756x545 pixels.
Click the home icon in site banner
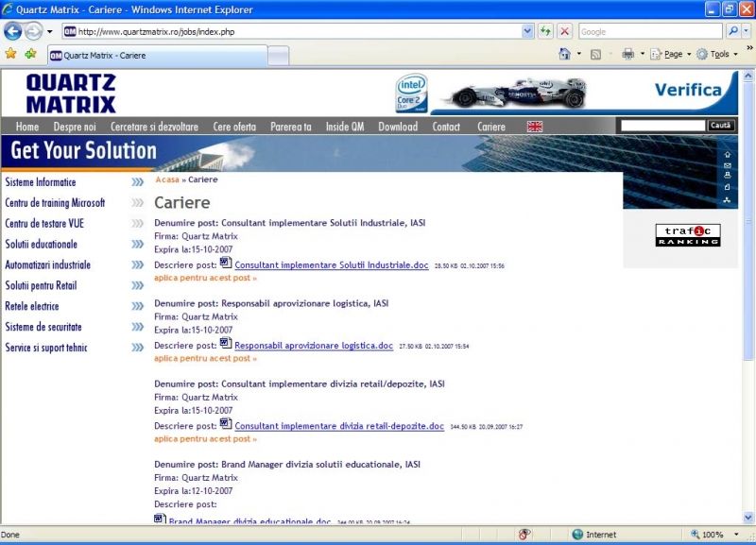coord(727,154)
